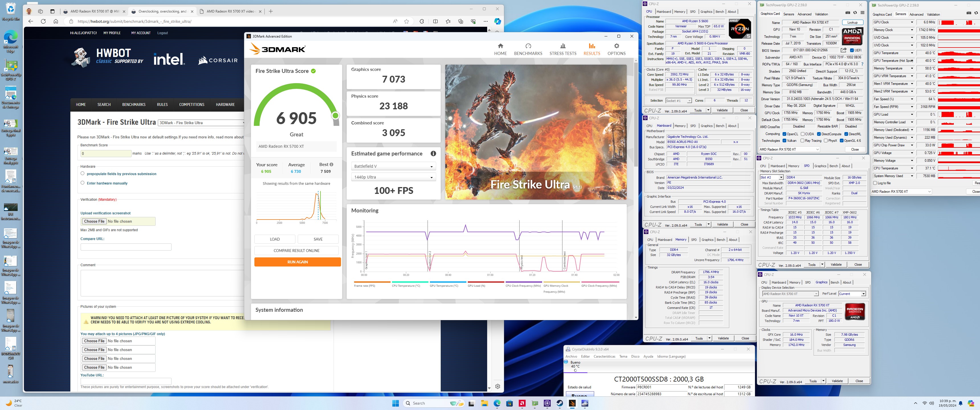Image resolution: width=980 pixels, height=410 pixels.
Task: Enable Log to file in GPU-Z Sensors
Action: (x=875, y=183)
